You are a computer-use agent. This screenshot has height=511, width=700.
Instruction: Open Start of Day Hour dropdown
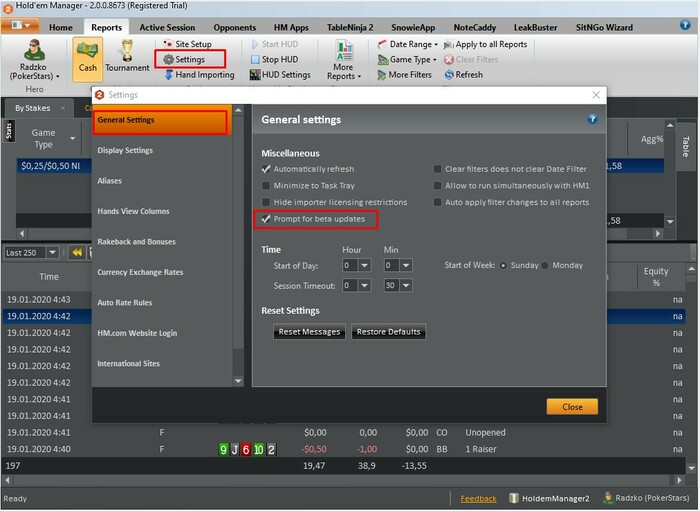[364, 266]
